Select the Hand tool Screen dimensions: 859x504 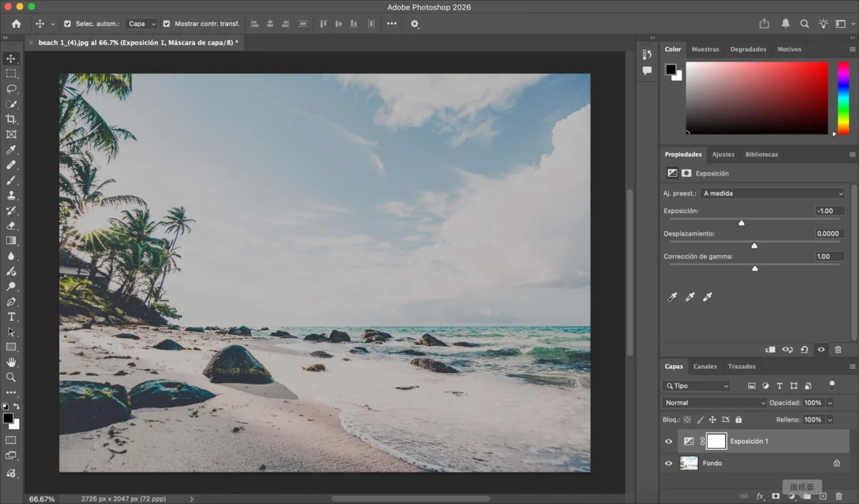pyautogui.click(x=11, y=362)
